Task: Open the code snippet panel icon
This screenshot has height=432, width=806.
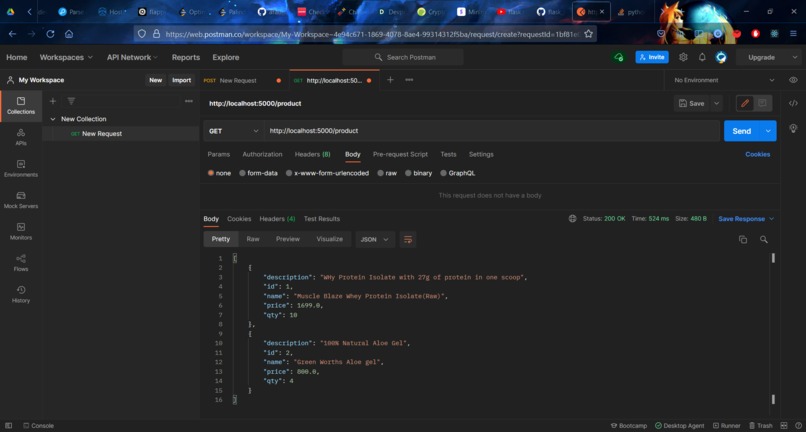Action: 793,103
